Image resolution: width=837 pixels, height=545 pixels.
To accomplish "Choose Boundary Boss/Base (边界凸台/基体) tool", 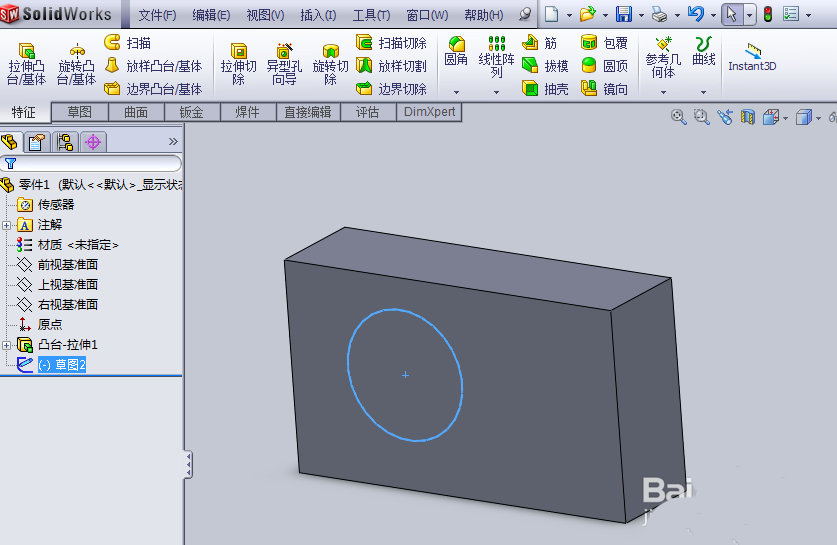I will coord(153,89).
